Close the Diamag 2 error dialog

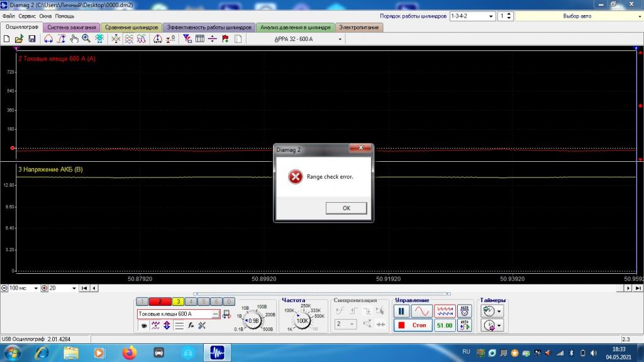tap(360, 148)
